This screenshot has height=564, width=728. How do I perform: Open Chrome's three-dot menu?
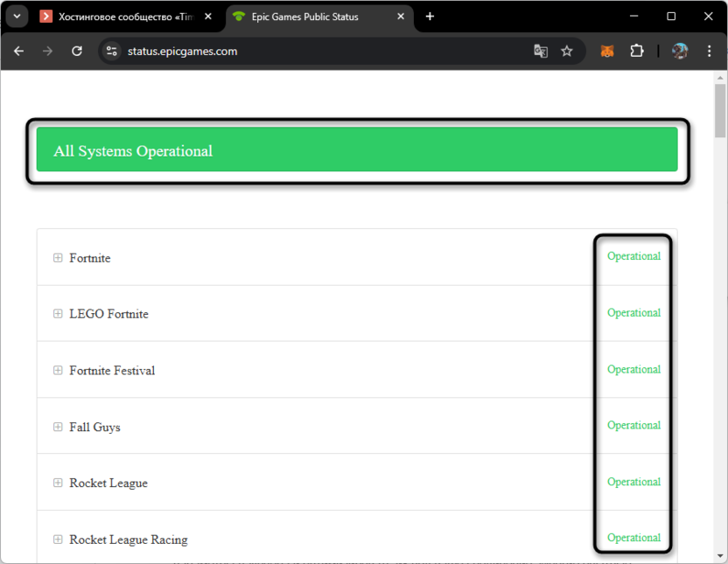(x=709, y=51)
